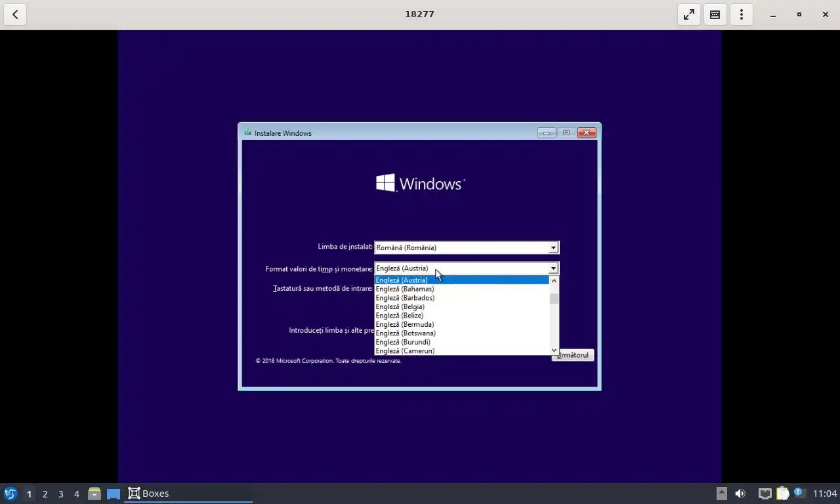The image size is (840, 504).
Task: Select Engleză (Austria) in the list
Action: [461, 280]
